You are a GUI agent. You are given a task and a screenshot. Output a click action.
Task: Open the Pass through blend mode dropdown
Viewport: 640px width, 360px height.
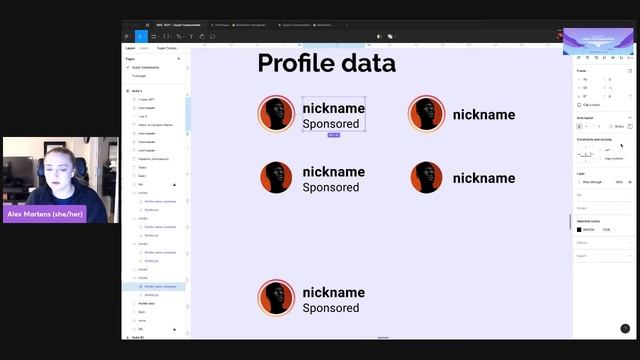point(592,182)
